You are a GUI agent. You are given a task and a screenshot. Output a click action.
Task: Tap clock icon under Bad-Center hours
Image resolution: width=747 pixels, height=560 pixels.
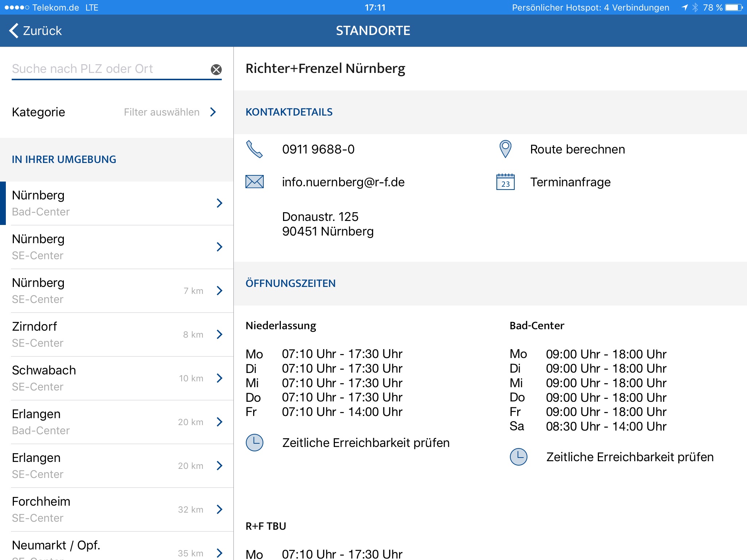(x=518, y=457)
